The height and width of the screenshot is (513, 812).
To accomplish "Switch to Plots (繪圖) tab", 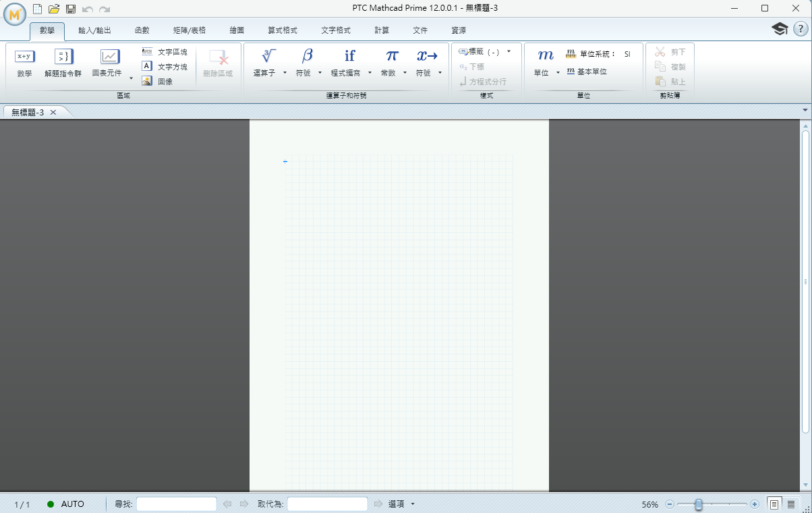I will pos(237,31).
